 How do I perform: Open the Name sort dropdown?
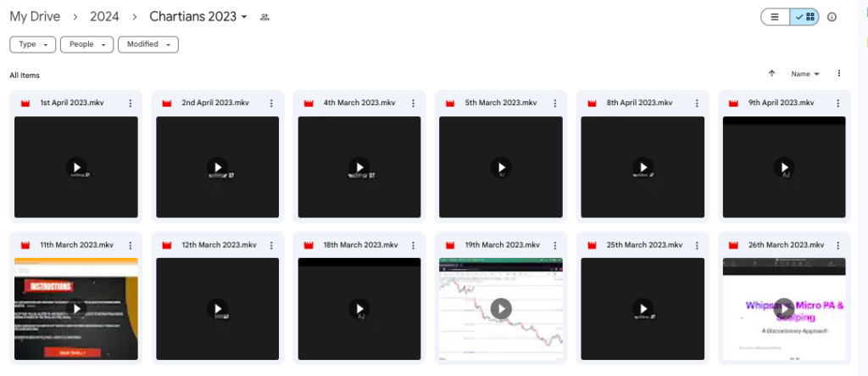(x=805, y=74)
